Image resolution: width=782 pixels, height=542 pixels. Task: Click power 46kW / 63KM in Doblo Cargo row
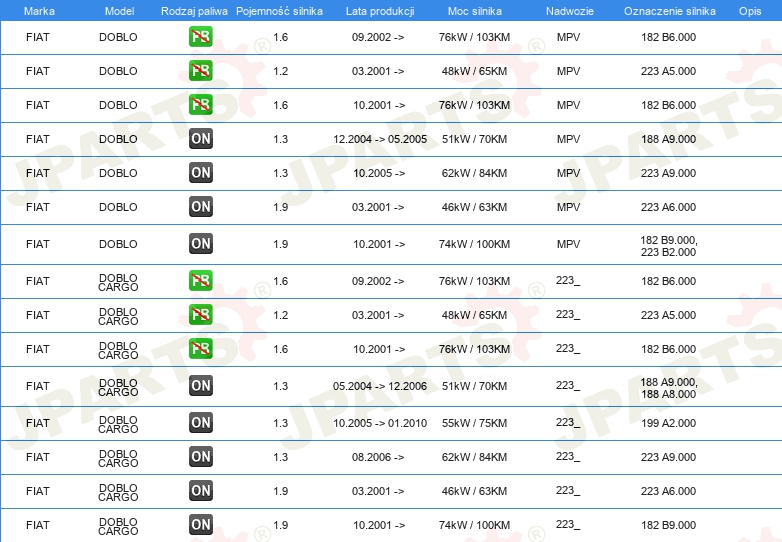click(474, 491)
